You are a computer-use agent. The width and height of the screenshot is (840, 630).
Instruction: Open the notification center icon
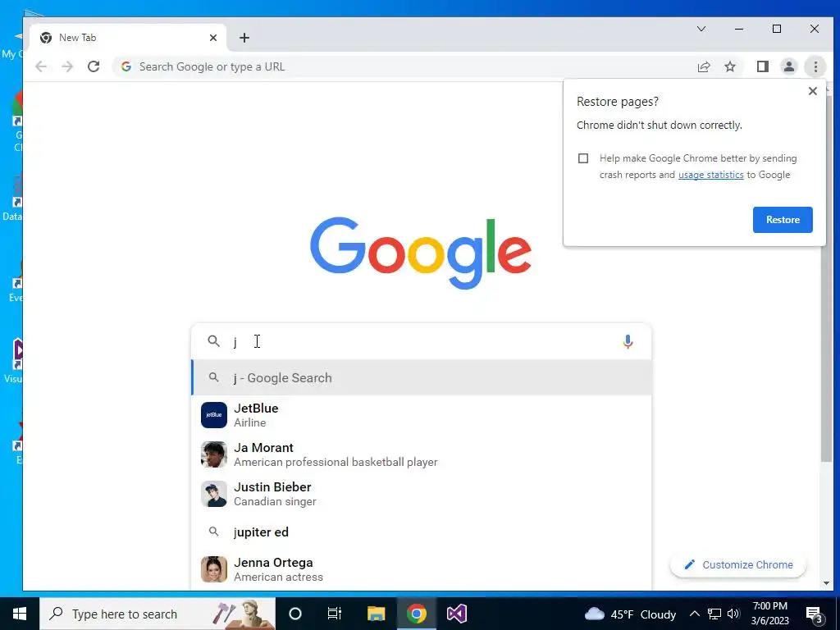coord(815,614)
